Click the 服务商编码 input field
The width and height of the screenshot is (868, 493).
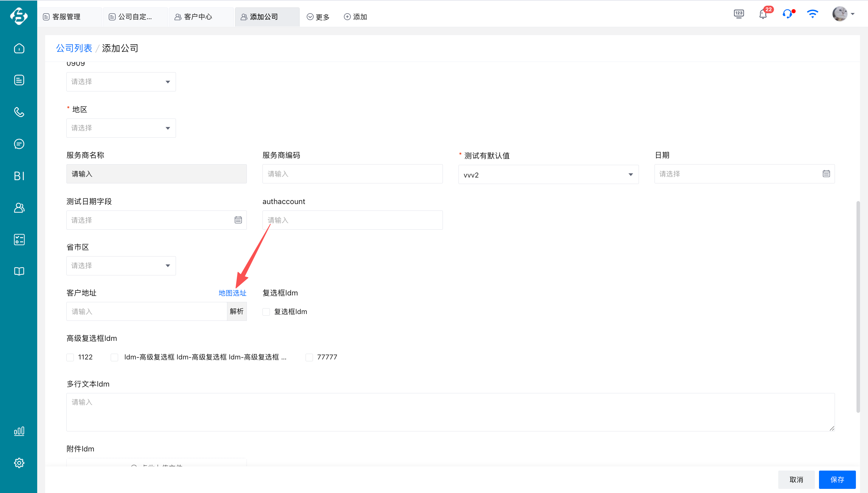[x=352, y=174]
